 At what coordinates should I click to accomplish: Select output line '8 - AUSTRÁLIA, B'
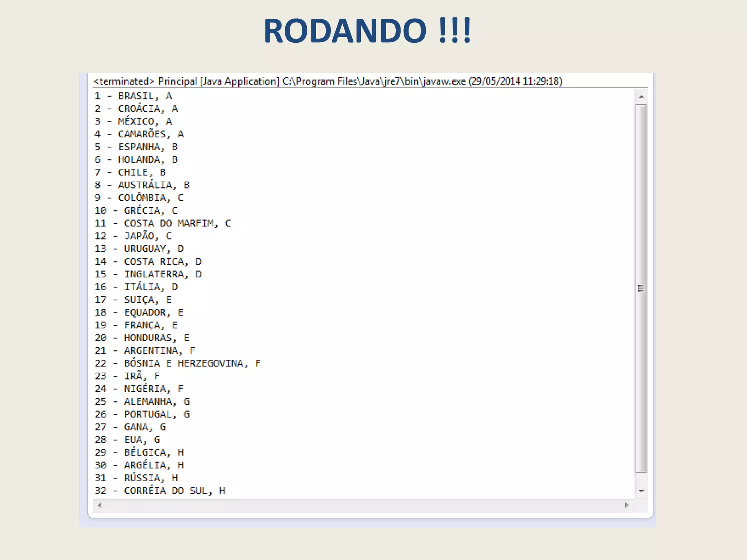click(x=142, y=185)
